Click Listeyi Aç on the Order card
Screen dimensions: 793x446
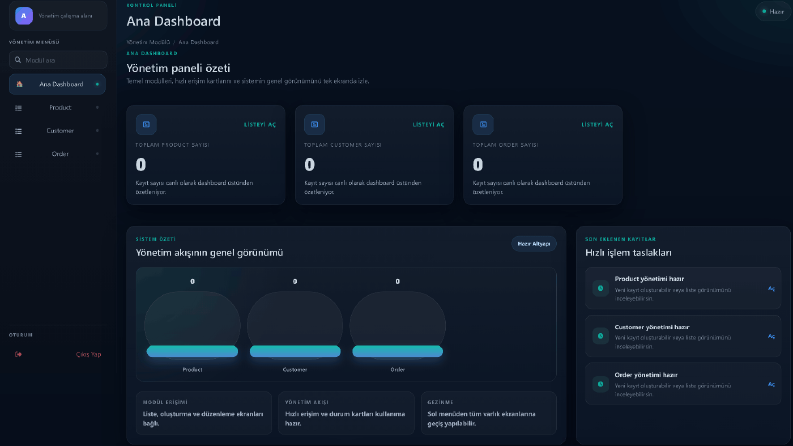(x=597, y=124)
